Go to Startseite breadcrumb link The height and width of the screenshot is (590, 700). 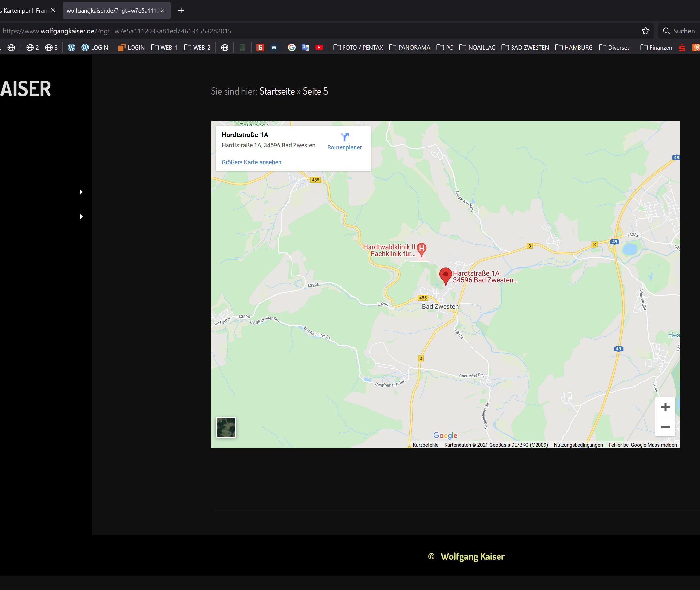coord(277,91)
